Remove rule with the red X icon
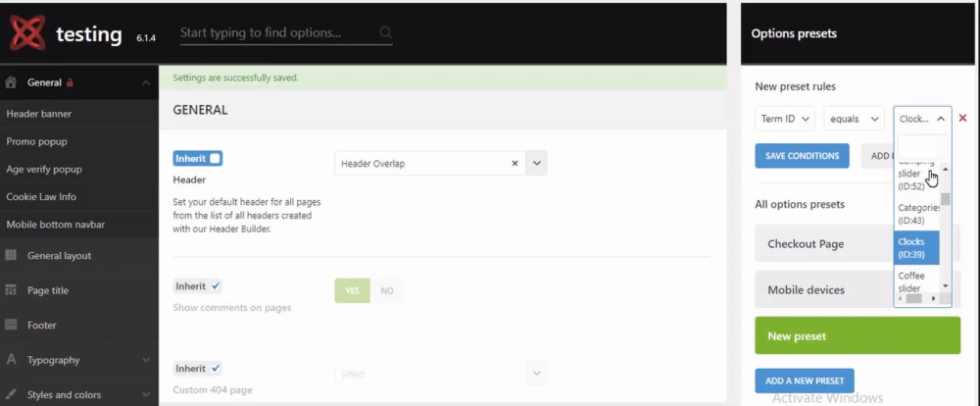 [x=962, y=119]
